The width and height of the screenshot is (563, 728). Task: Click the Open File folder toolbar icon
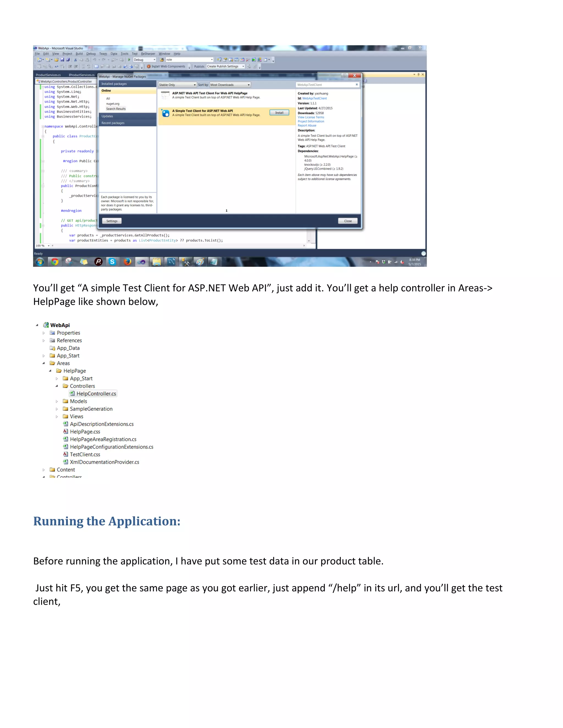click(56, 60)
